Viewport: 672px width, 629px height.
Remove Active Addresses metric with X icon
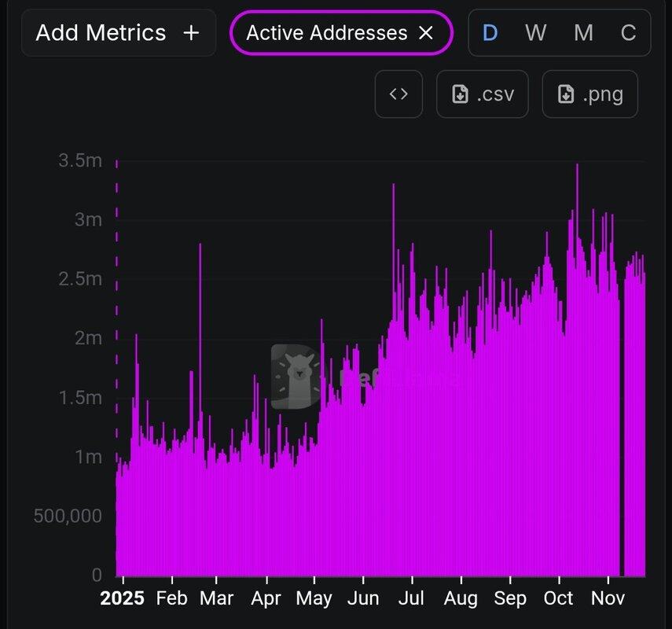click(x=426, y=33)
